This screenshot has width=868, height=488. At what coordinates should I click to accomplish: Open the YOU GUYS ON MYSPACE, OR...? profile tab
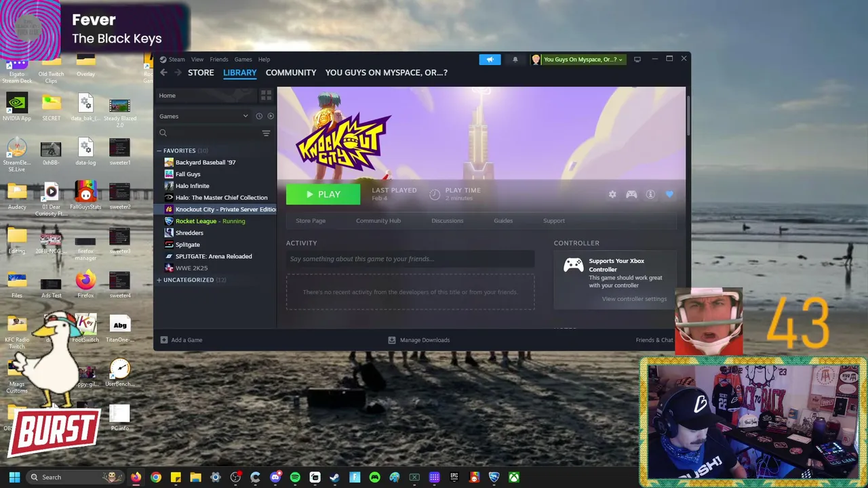(387, 73)
